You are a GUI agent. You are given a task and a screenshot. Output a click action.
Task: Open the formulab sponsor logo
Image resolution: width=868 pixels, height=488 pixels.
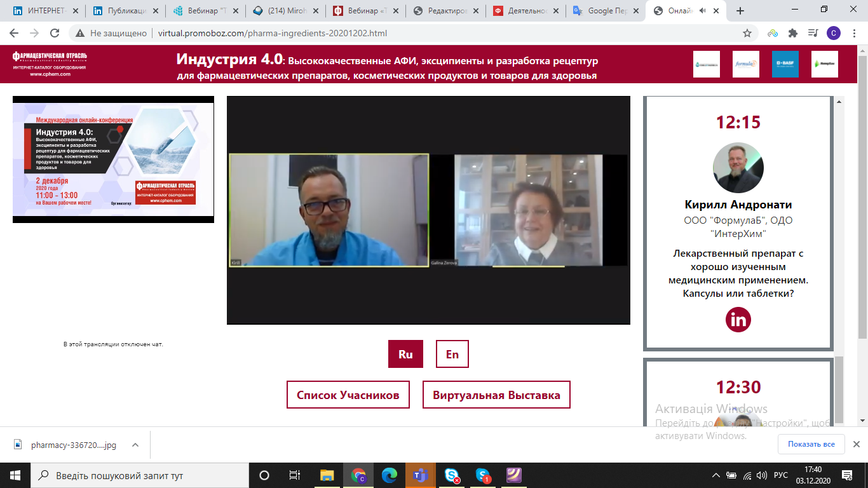coord(745,64)
